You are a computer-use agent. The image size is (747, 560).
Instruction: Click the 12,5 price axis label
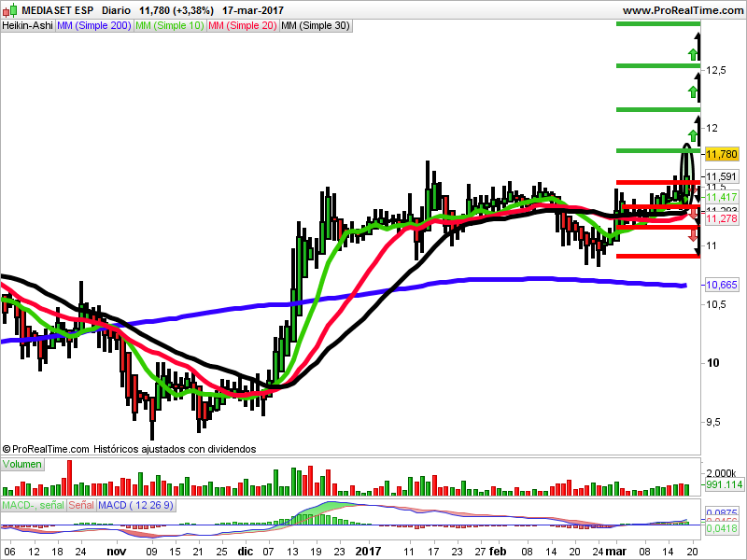point(716,71)
